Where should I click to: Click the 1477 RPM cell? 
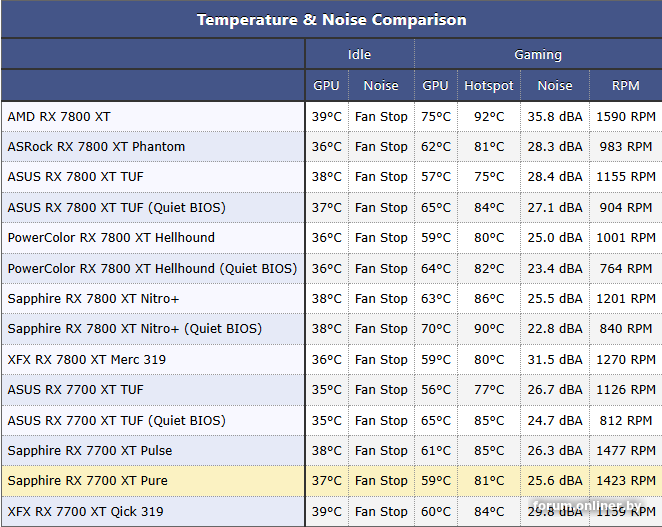point(625,451)
